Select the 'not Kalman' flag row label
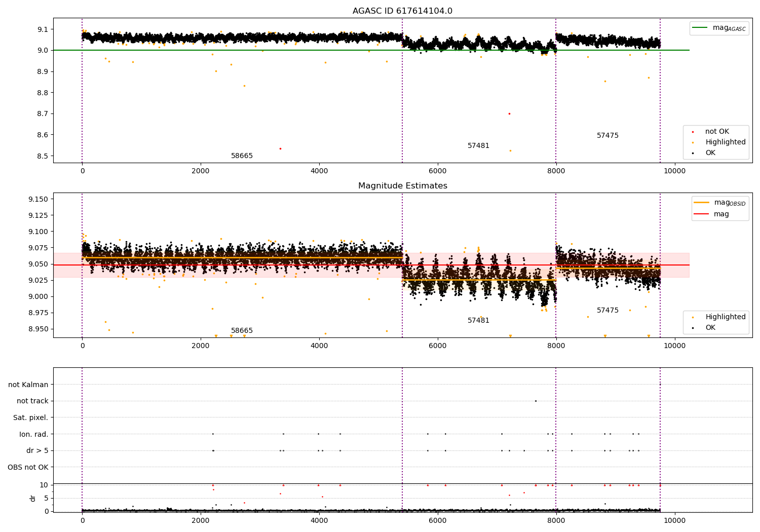Image resolution: width=760 pixels, height=532 pixels. tap(28, 385)
